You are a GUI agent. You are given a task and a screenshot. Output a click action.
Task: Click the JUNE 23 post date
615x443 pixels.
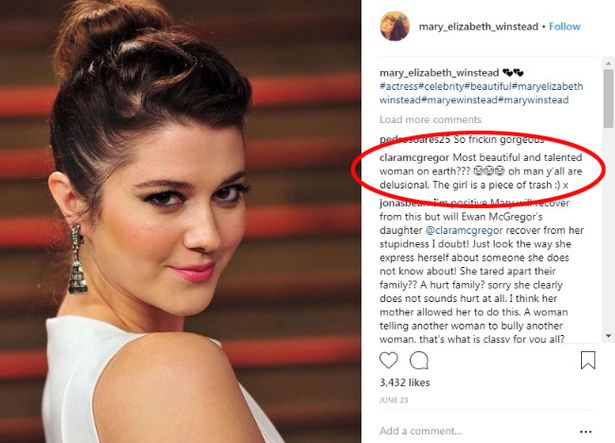pyautogui.click(x=393, y=400)
